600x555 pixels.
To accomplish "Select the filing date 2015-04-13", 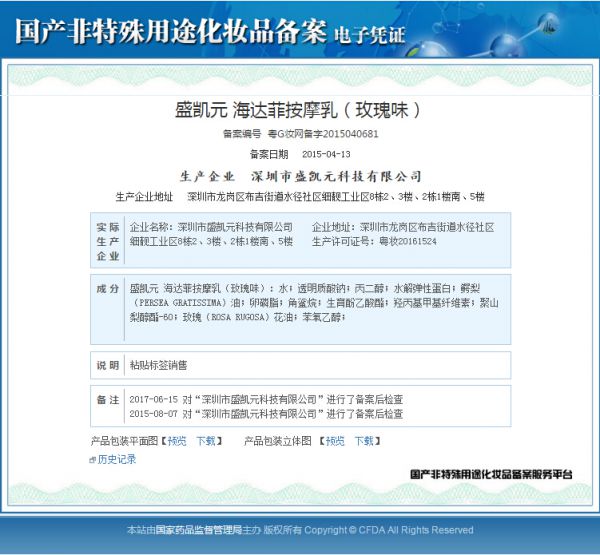I will pos(326,154).
